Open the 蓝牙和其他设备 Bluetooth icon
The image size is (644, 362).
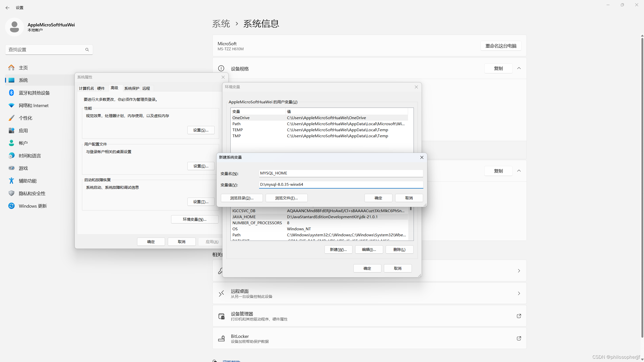(x=11, y=93)
